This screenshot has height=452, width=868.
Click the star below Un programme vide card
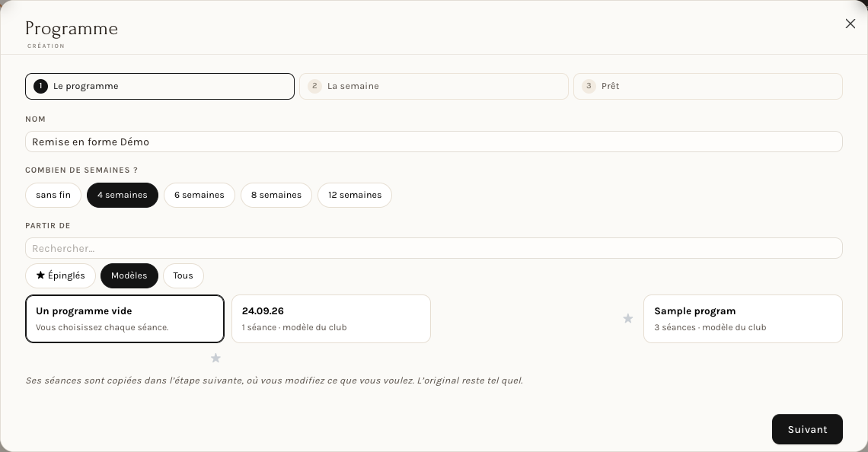coord(216,358)
